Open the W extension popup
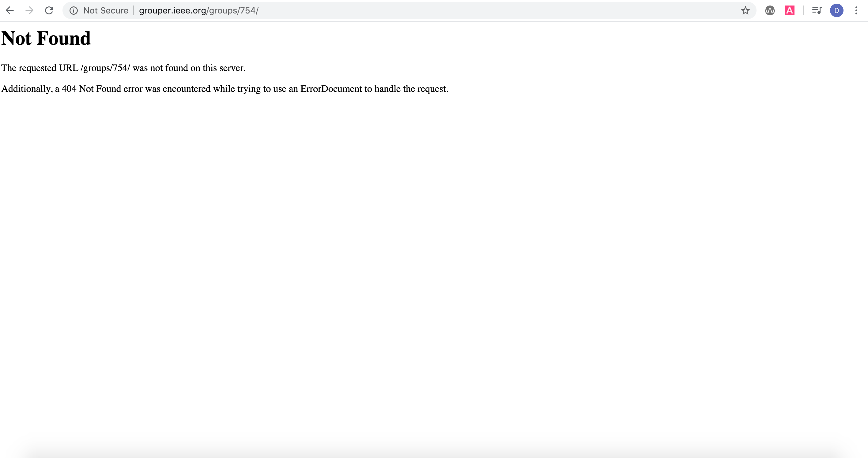This screenshot has width=868, height=458. (770, 10)
